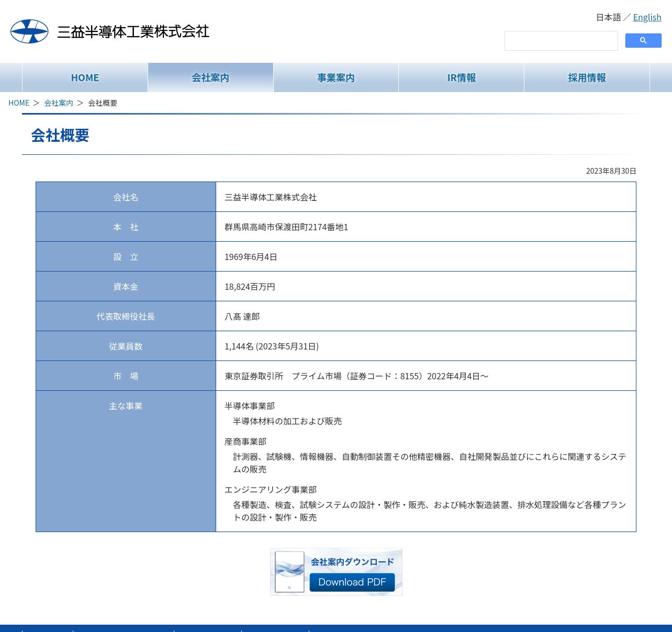Click the president name 八髙 達郎

coord(242,317)
